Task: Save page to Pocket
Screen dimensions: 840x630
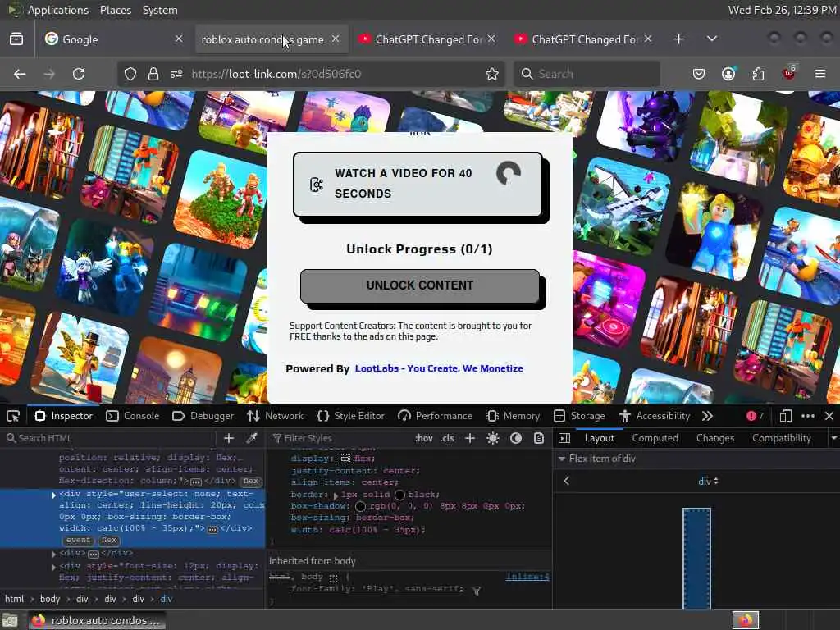Action: pos(699,74)
